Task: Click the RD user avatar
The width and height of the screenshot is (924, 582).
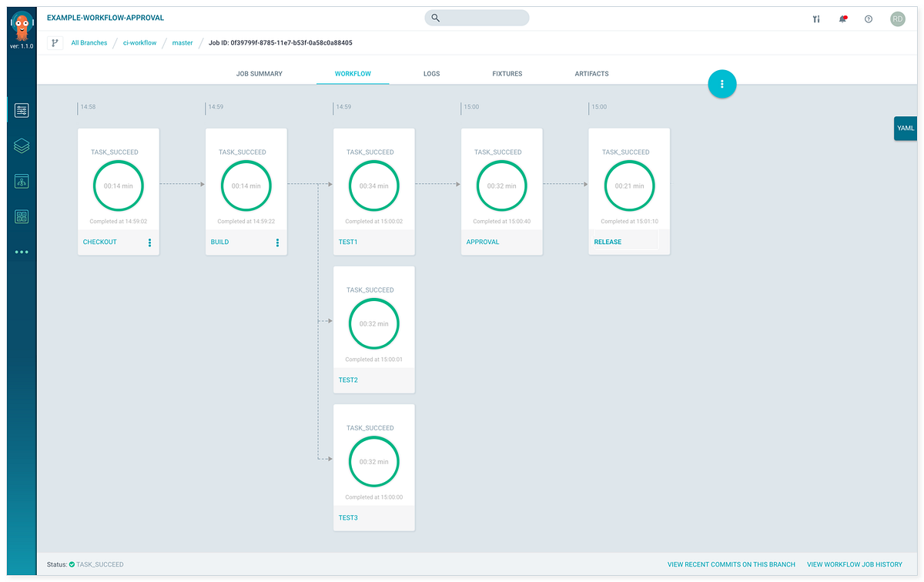Action: coord(898,18)
